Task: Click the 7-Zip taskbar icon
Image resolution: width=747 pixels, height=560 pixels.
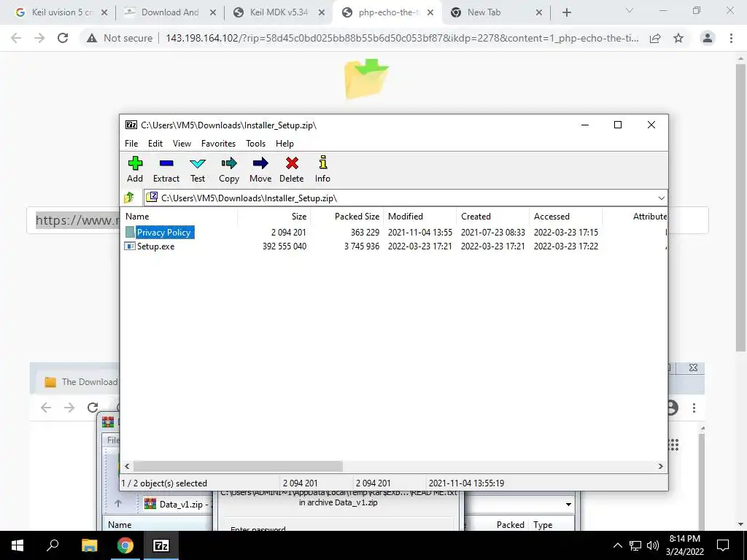Action: coord(160,545)
